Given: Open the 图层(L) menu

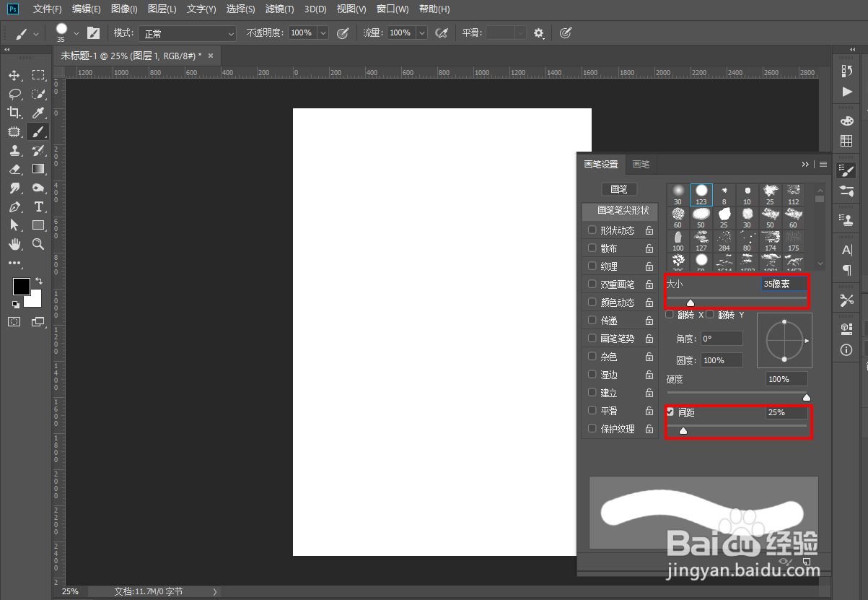Looking at the screenshot, I should click(x=162, y=9).
